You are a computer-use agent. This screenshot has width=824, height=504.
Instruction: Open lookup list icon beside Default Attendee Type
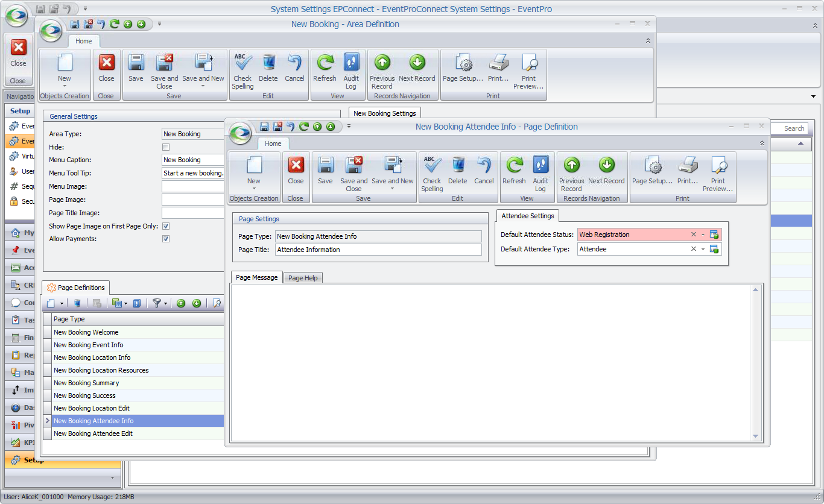point(714,249)
